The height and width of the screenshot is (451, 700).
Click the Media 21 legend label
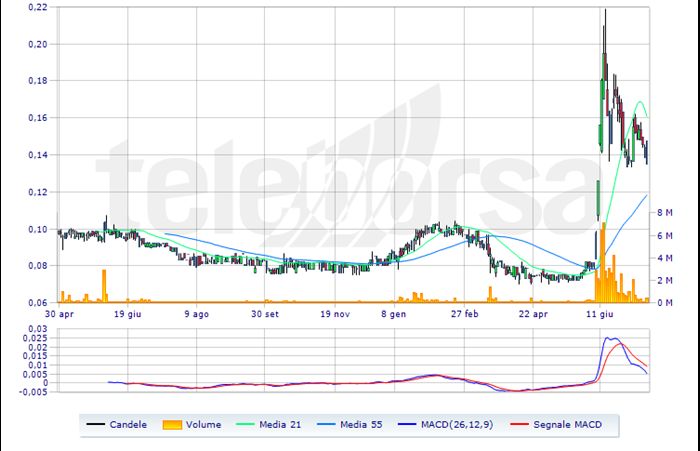click(x=280, y=425)
